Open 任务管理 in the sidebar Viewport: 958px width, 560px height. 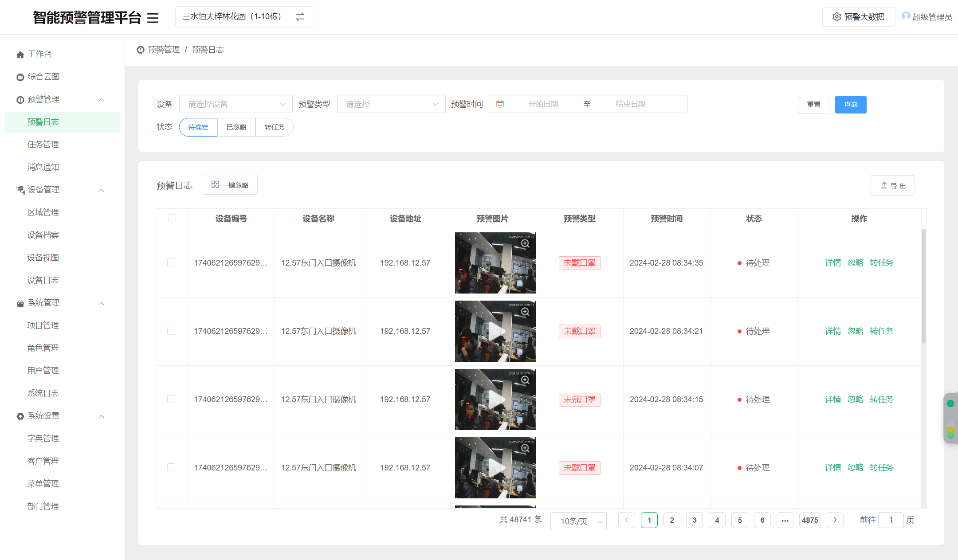point(43,145)
